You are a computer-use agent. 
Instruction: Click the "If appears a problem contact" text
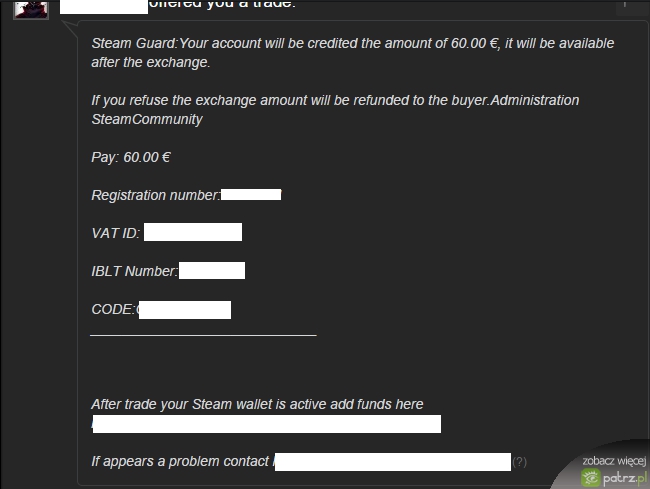click(x=180, y=461)
